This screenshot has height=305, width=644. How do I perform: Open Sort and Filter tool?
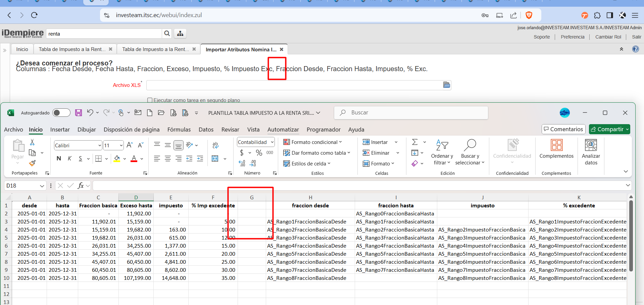coord(442,152)
